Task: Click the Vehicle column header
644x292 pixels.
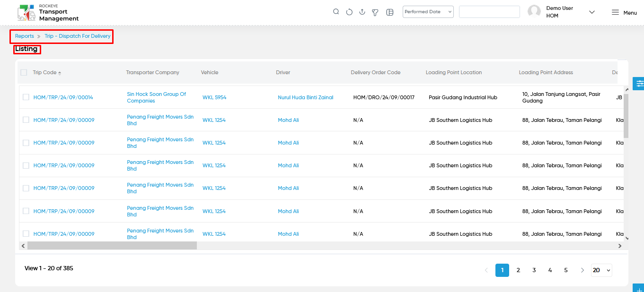Action: 210,73
